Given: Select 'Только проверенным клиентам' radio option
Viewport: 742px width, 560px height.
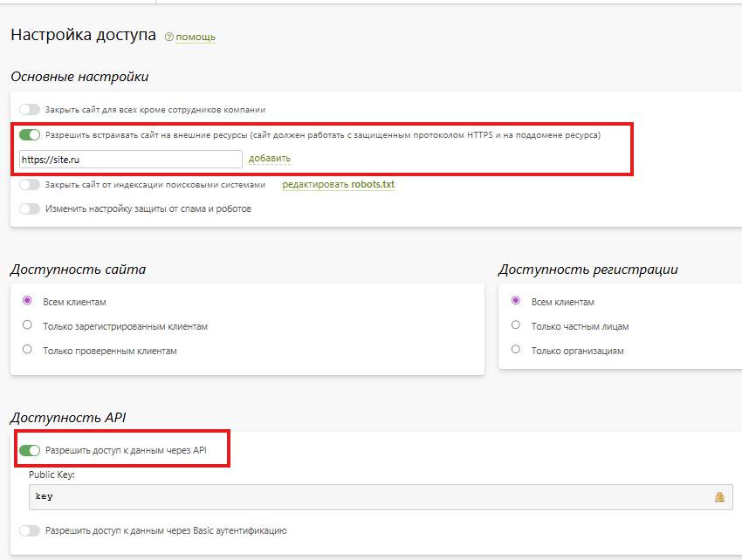Looking at the screenshot, I should point(27,350).
